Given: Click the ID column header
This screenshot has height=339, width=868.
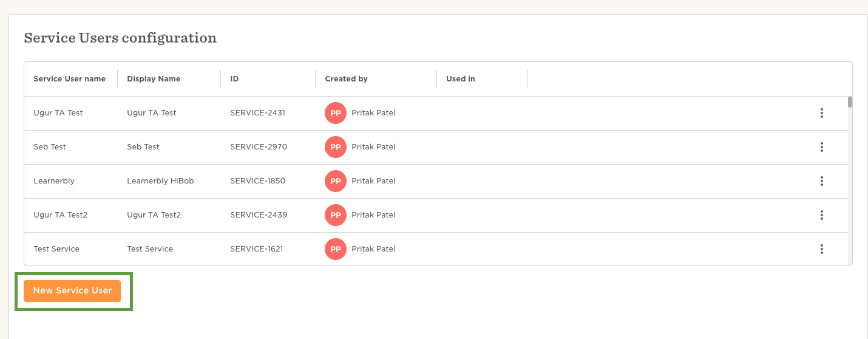Looking at the screenshot, I should pos(234,79).
